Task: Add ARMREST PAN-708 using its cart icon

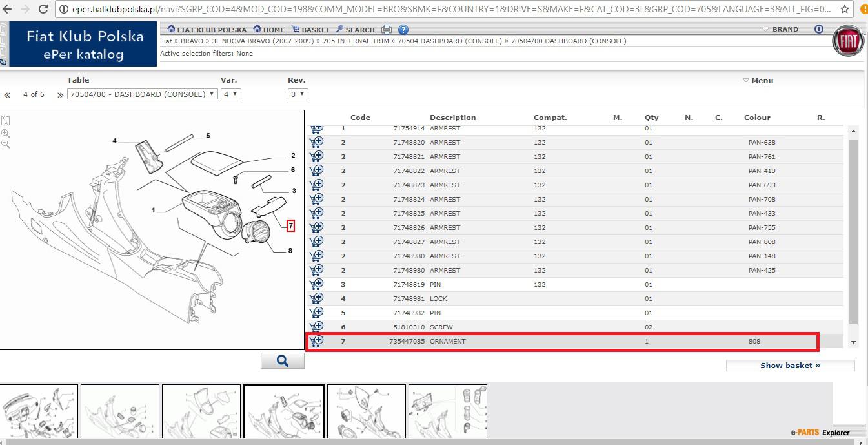Action: coord(317,199)
